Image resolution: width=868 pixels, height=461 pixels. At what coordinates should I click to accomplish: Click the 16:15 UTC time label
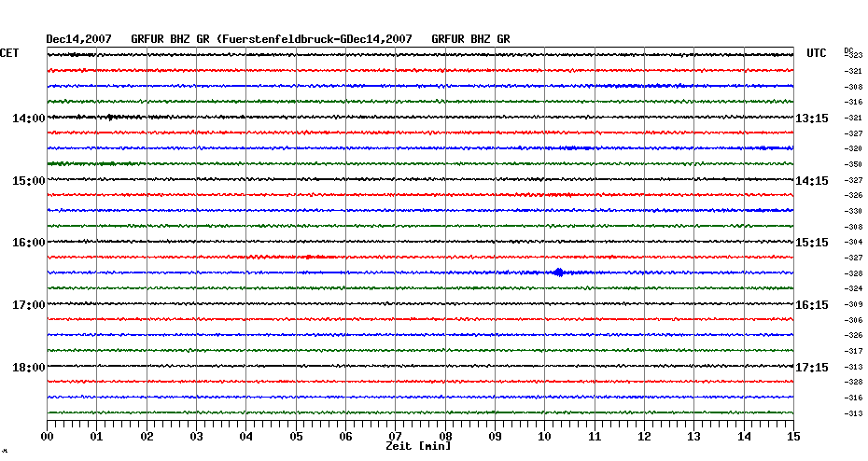[x=812, y=305]
